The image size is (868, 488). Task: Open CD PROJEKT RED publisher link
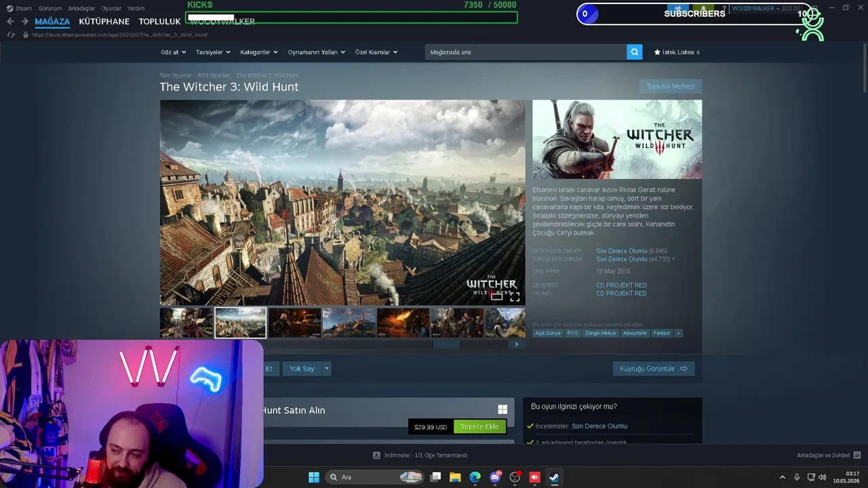coord(621,293)
